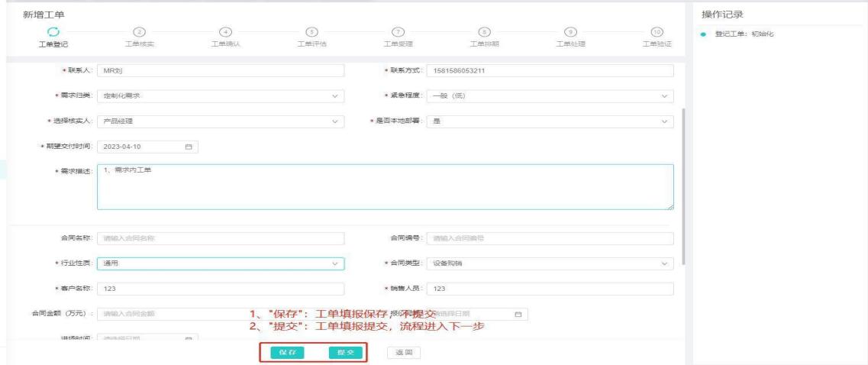
Task: Expand the 需求归类 dropdown
Action: click(x=334, y=96)
